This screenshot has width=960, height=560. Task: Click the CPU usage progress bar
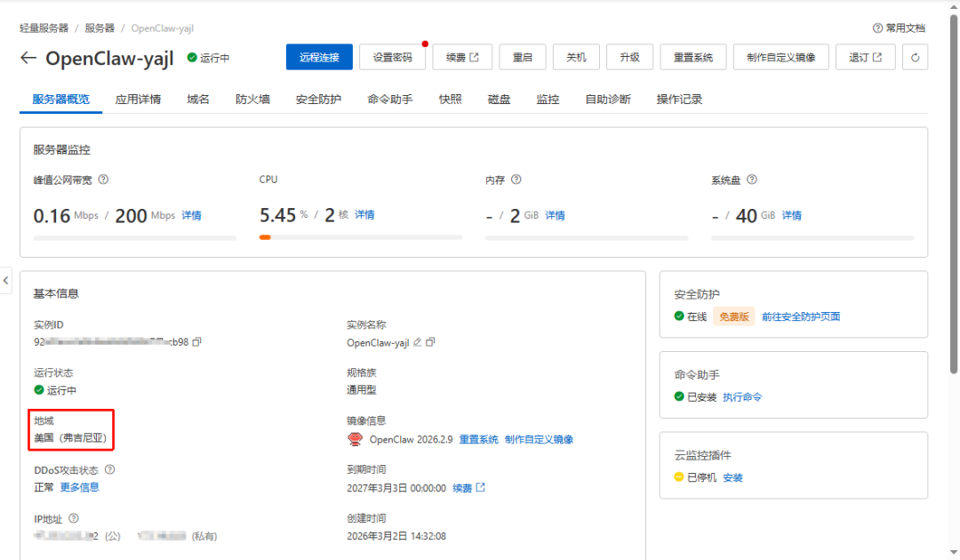pyautogui.click(x=361, y=237)
